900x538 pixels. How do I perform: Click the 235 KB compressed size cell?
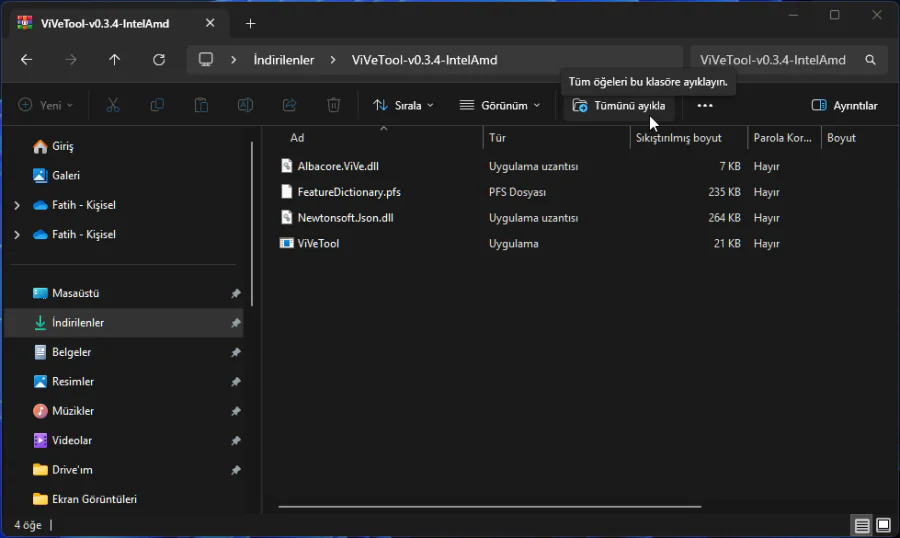point(724,192)
